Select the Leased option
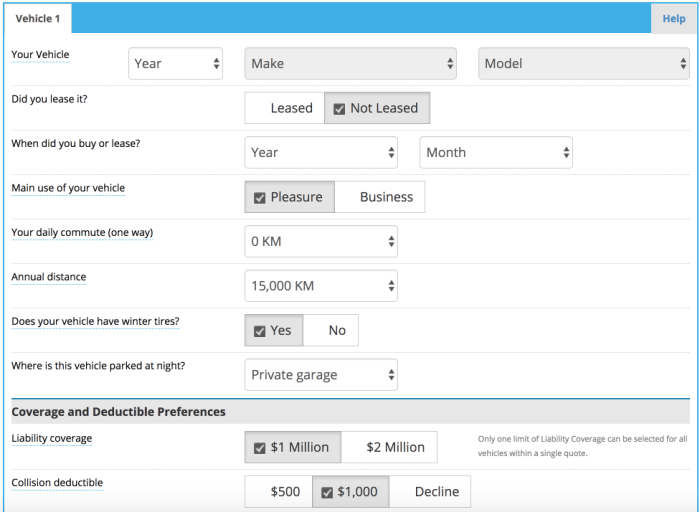 coord(285,108)
